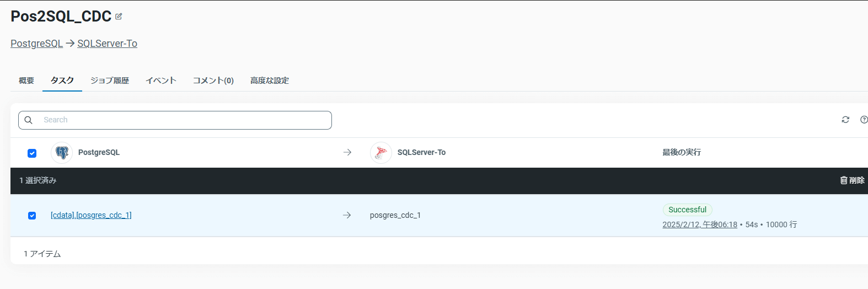The height and width of the screenshot is (289, 868).
Task: Click the PostgreSQL elephant logo icon
Action: [x=62, y=153]
